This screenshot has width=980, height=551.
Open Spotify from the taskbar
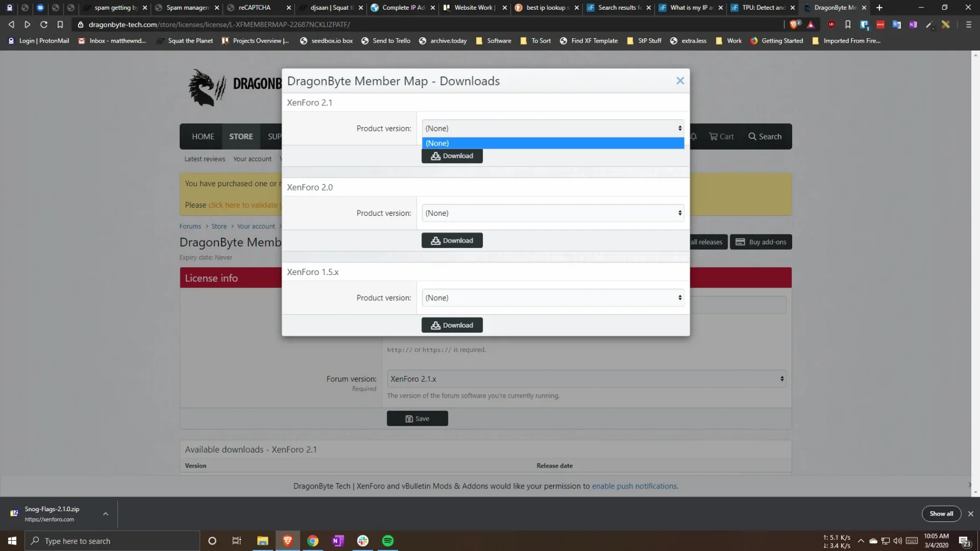coord(388,541)
